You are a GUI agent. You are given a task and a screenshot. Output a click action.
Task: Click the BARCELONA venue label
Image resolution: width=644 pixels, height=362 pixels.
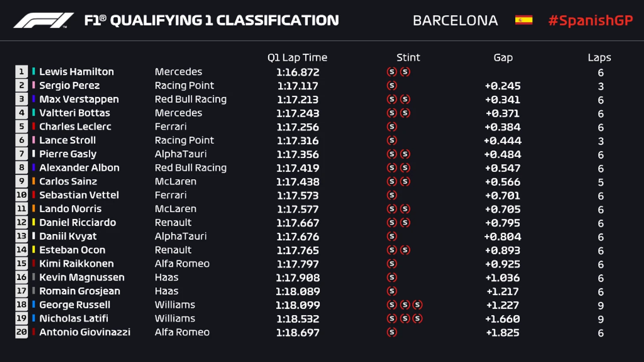[x=455, y=20]
